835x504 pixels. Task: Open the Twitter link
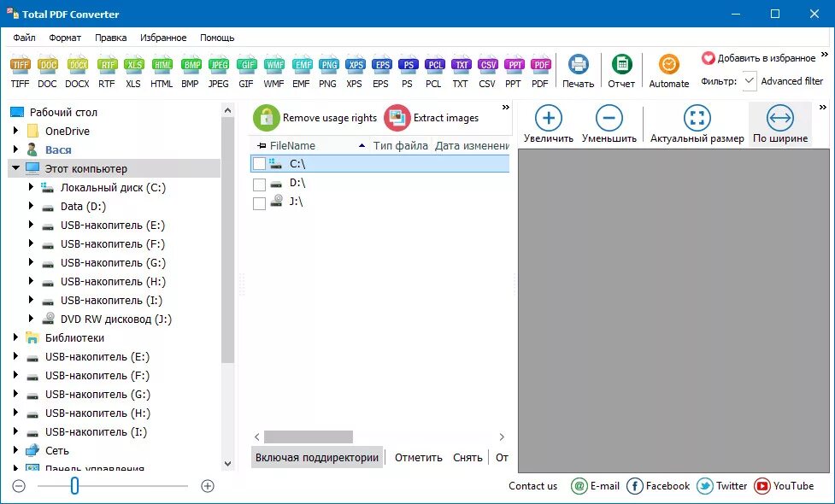click(722, 485)
